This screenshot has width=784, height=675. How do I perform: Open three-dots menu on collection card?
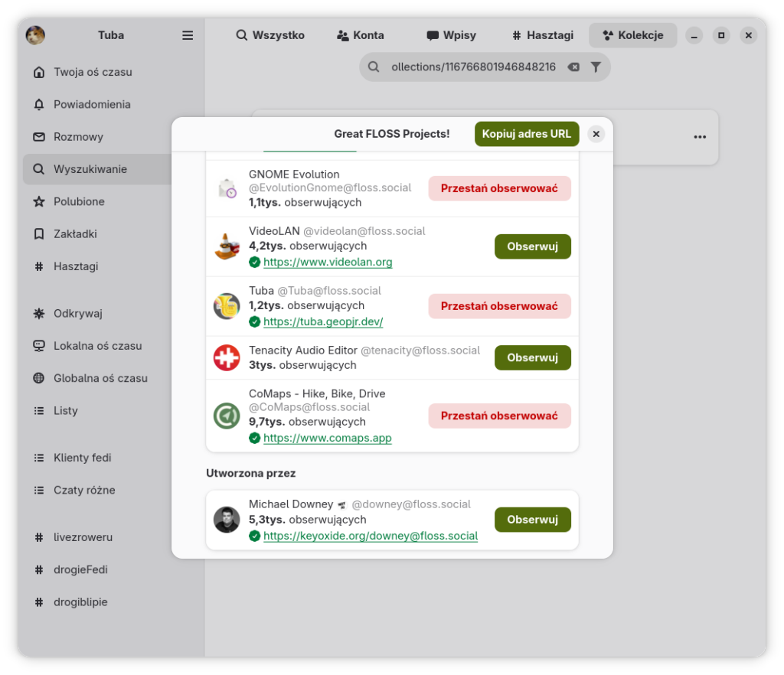(700, 137)
